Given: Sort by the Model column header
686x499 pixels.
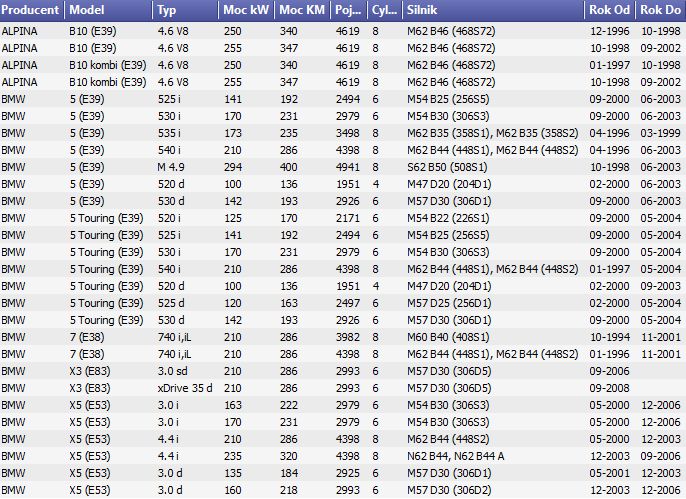Looking at the screenshot, I should click(x=108, y=10).
